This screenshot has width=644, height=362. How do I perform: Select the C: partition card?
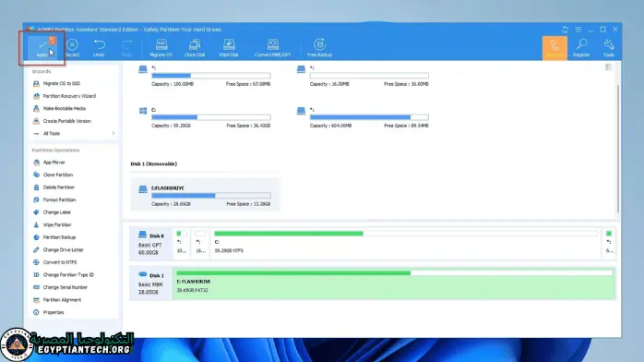pyautogui.click(x=205, y=117)
